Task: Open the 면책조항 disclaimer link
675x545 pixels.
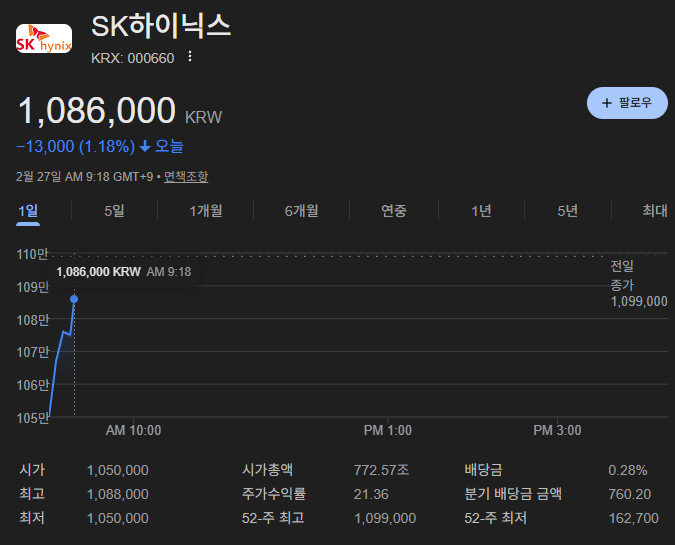Action: (186, 177)
